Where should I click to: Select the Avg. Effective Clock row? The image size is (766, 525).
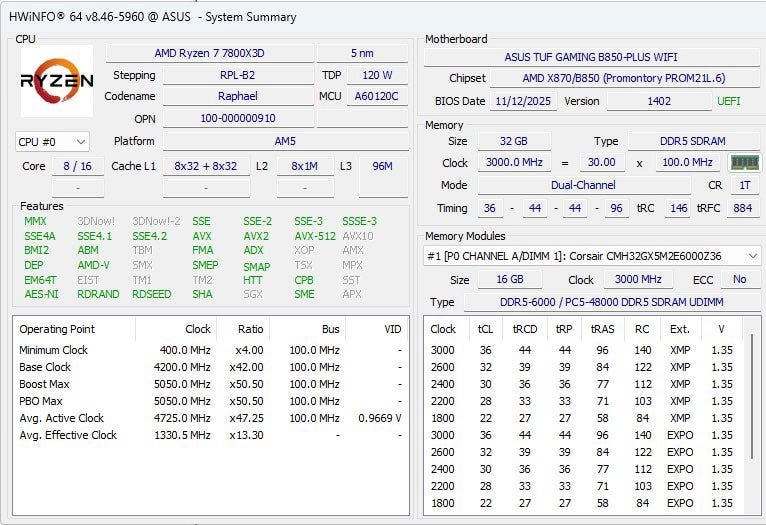click(211, 435)
